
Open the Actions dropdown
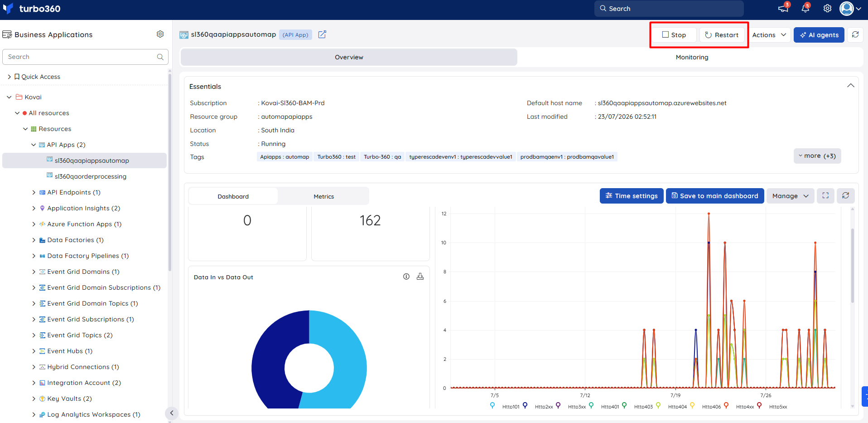(x=769, y=35)
